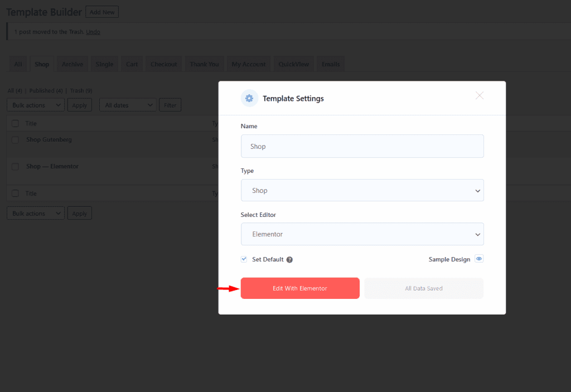Click into the Name input field

(x=362, y=146)
